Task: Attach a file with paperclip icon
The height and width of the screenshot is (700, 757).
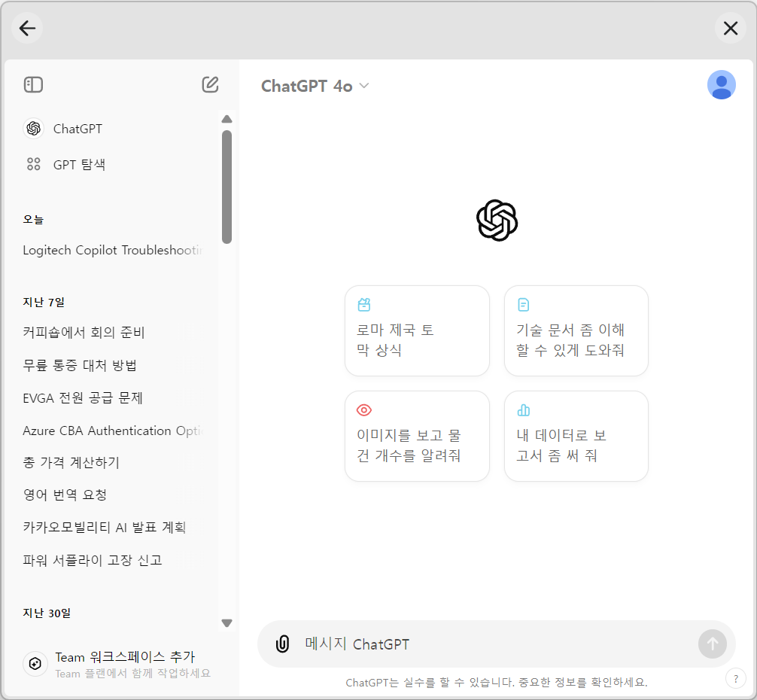Action: click(282, 644)
